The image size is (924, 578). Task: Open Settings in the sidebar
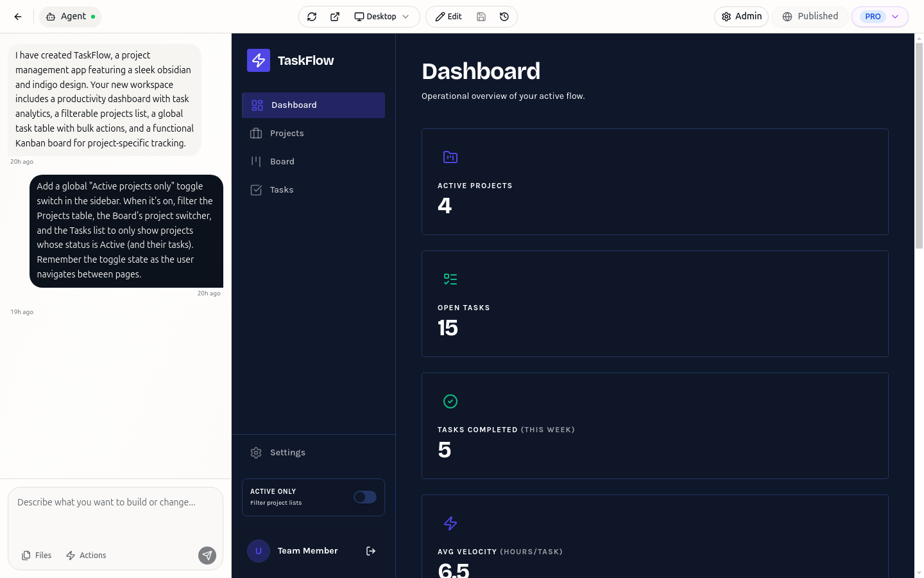[x=313, y=453]
